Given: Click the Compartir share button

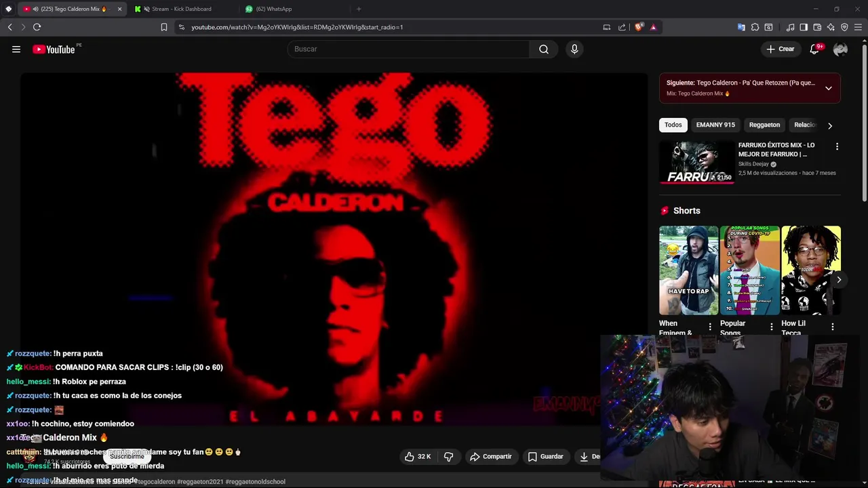Looking at the screenshot, I should [x=491, y=457].
